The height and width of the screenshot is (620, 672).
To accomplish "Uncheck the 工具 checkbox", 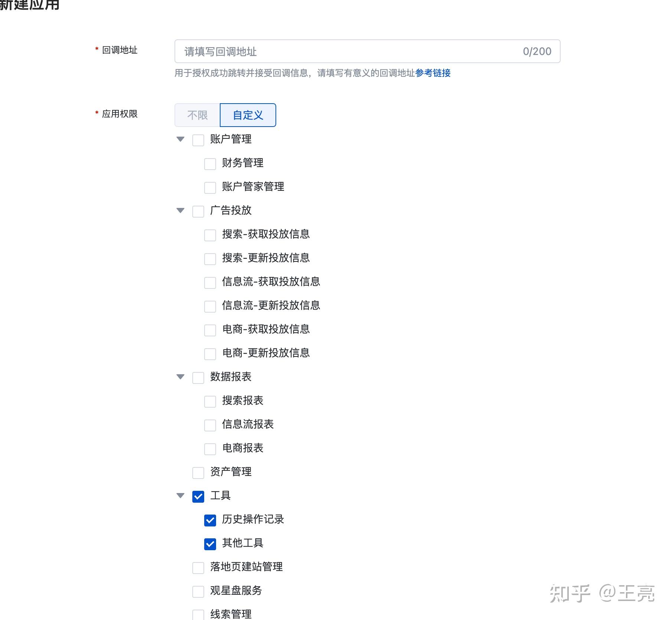I will (198, 497).
